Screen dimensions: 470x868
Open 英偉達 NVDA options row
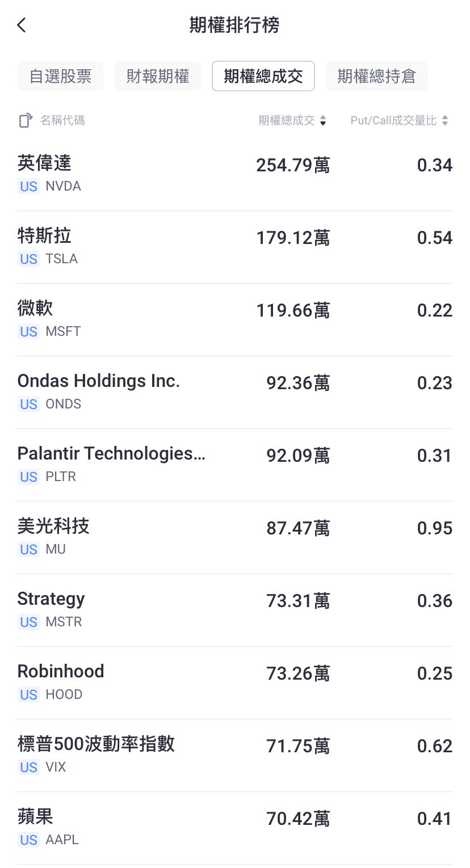[x=235, y=175]
